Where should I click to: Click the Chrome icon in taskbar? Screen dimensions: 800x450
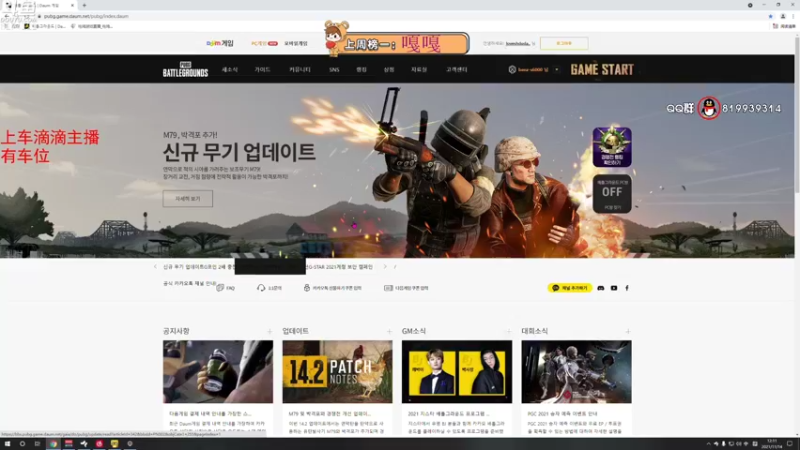[x=53, y=444]
